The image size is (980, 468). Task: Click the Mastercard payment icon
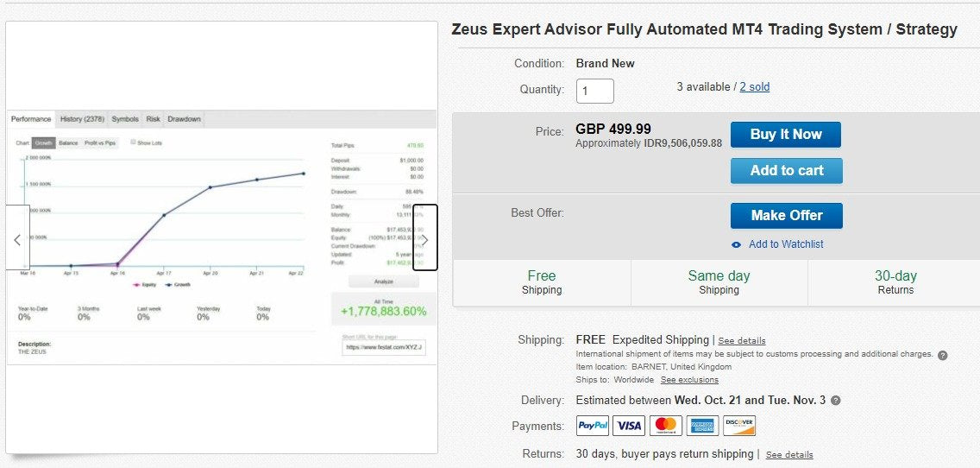(665, 426)
